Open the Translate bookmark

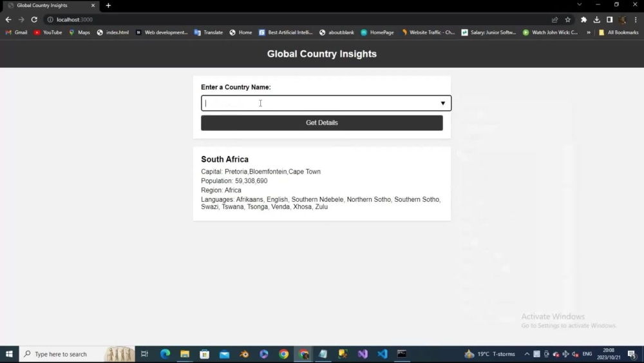pyautogui.click(x=209, y=32)
